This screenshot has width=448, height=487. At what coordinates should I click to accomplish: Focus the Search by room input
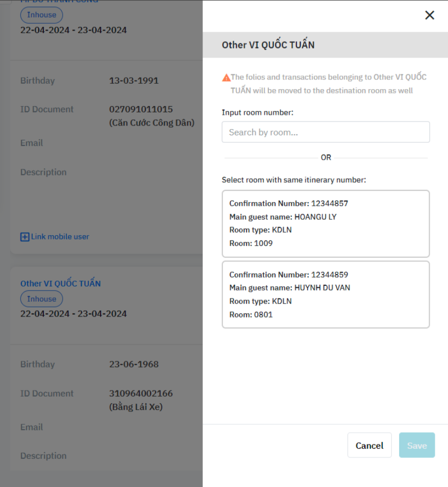(x=326, y=132)
